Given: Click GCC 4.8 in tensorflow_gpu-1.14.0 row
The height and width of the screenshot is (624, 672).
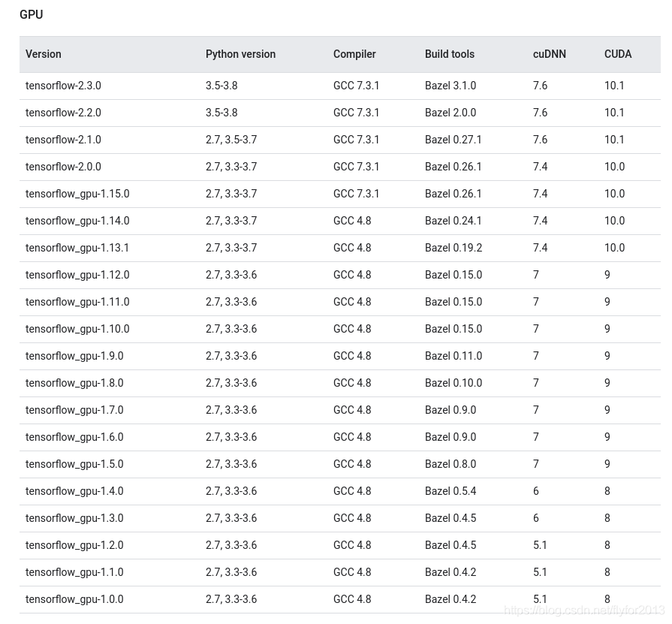Looking at the screenshot, I should click(352, 221).
